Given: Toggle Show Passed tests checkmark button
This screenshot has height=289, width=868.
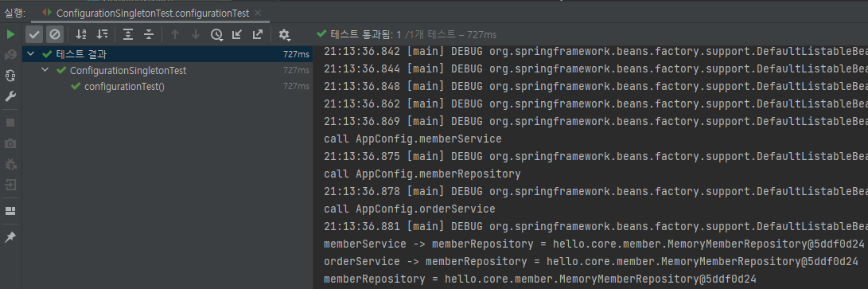Looking at the screenshot, I should (34, 34).
